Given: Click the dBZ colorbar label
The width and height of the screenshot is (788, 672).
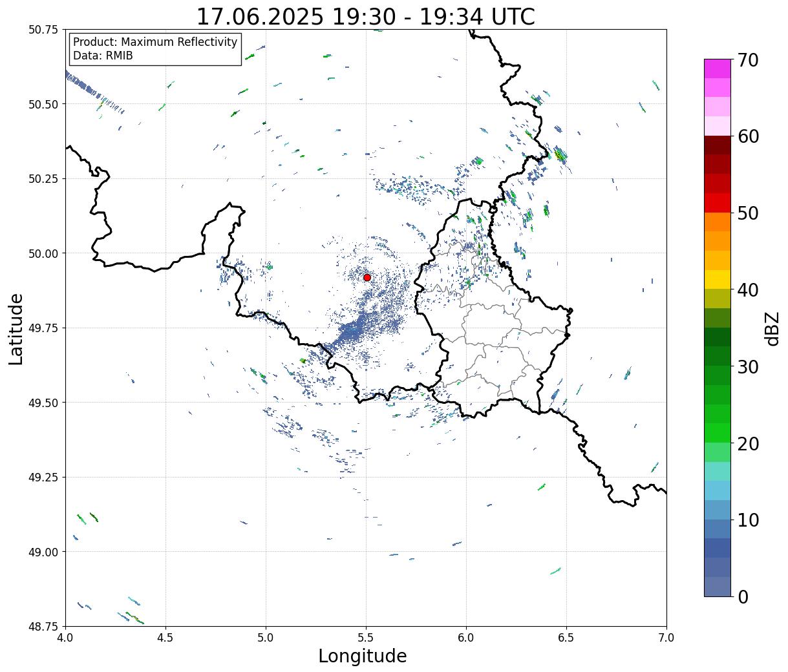Looking at the screenshot, I should pyautogui.click(x=772, y=328).
